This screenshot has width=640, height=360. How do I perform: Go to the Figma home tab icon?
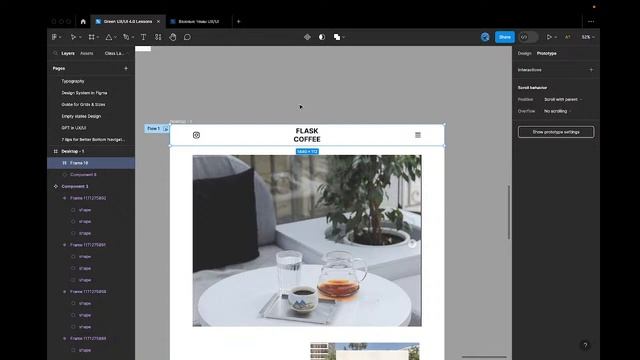pos(83,22)
